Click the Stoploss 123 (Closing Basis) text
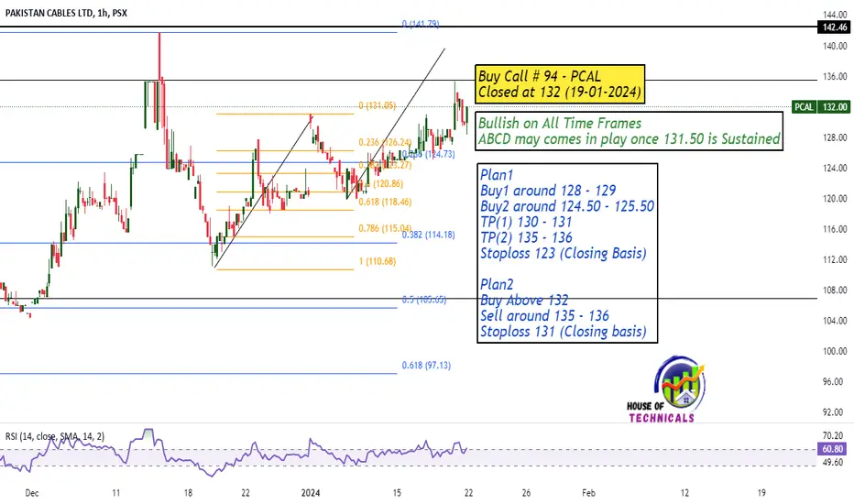 (x=564, y=253)
